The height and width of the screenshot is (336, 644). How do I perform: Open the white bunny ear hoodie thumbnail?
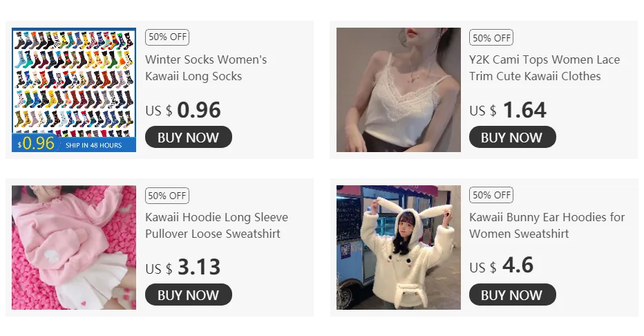pyautogui.click(x=399, y=248)
